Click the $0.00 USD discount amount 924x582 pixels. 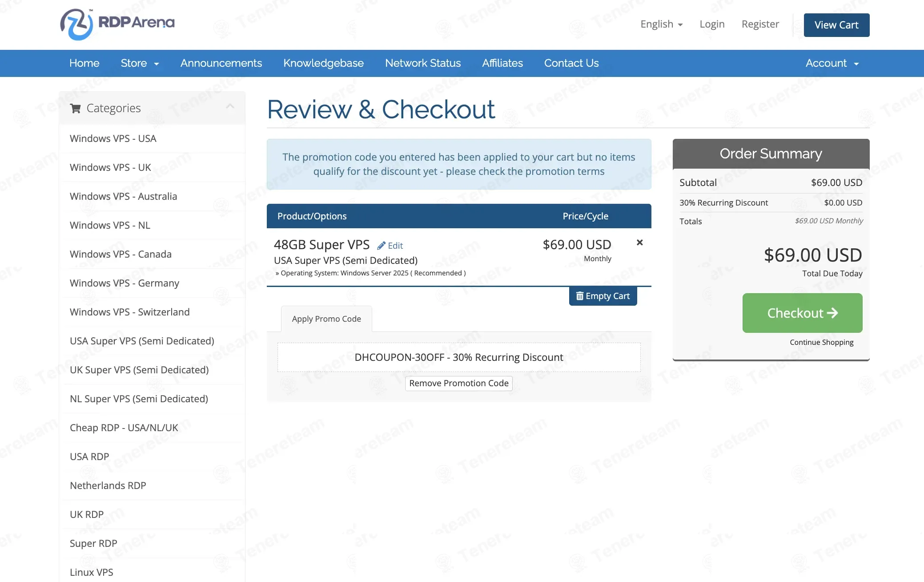[x=843, y=202]
